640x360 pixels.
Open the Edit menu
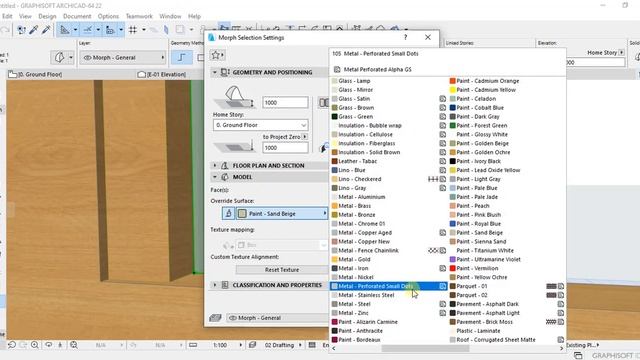click(7, 16)
